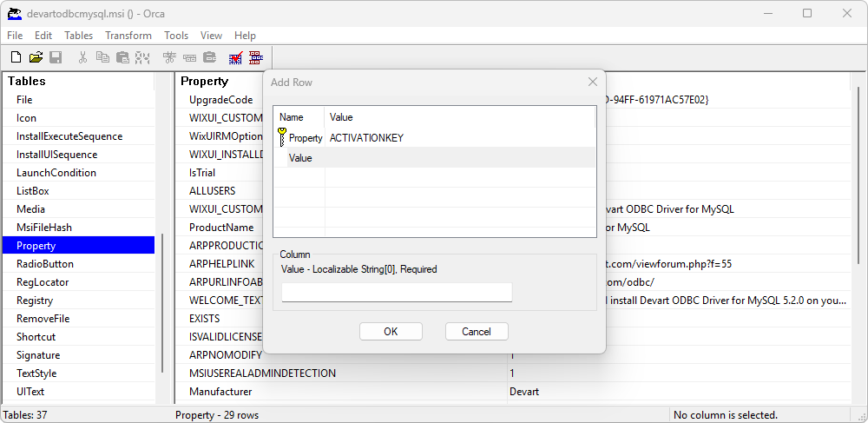Open the View menu

point(211,36)
